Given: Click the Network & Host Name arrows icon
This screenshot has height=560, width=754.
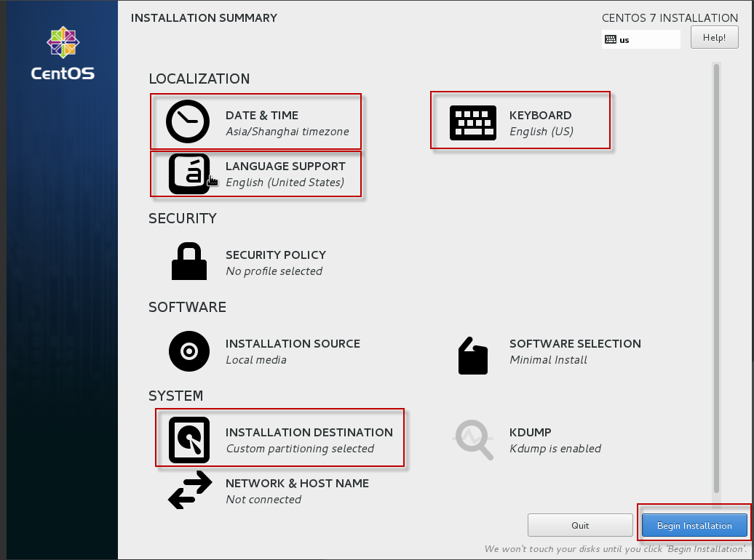Looking at the screenshot, I should coord(190,490).
